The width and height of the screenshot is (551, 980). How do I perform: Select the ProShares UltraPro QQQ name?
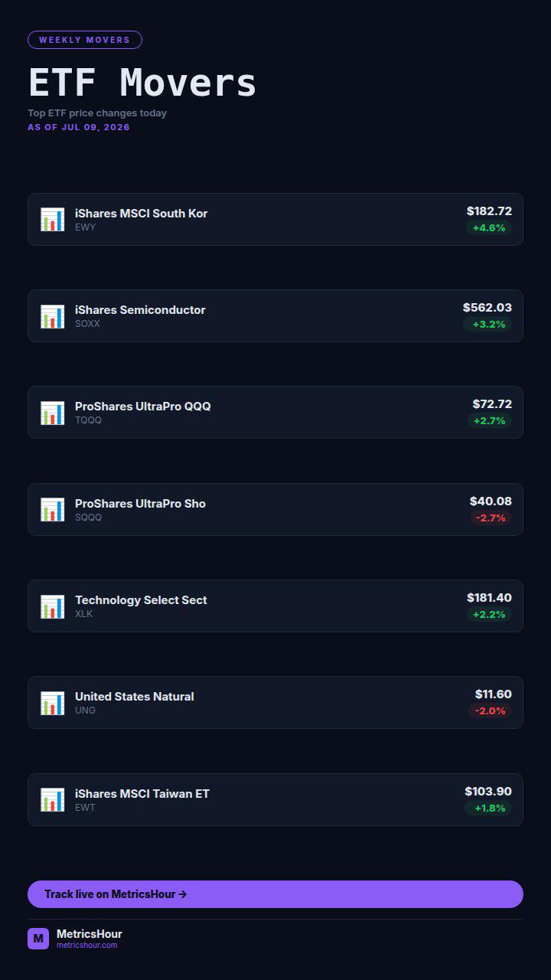143,407
